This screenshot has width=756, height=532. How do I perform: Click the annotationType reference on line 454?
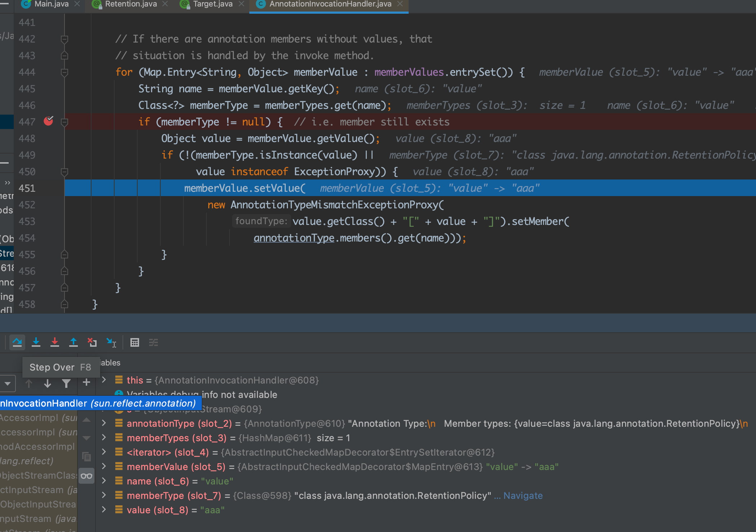tap(294, 238)
